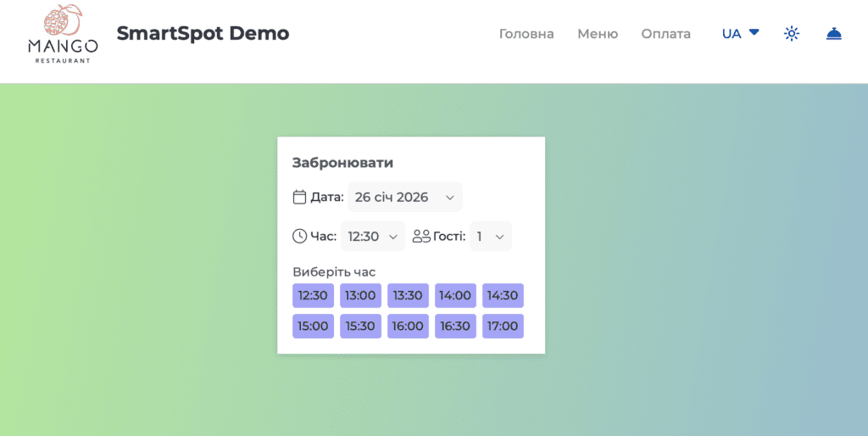Screen dimensions: 868x436
Task: Click the Дата: label
Action: 327,198
